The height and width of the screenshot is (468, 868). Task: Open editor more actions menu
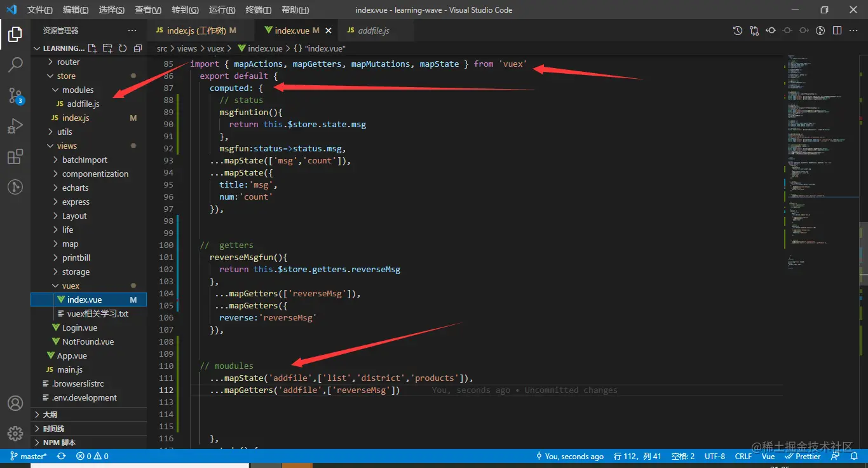(x=853, y=31)
